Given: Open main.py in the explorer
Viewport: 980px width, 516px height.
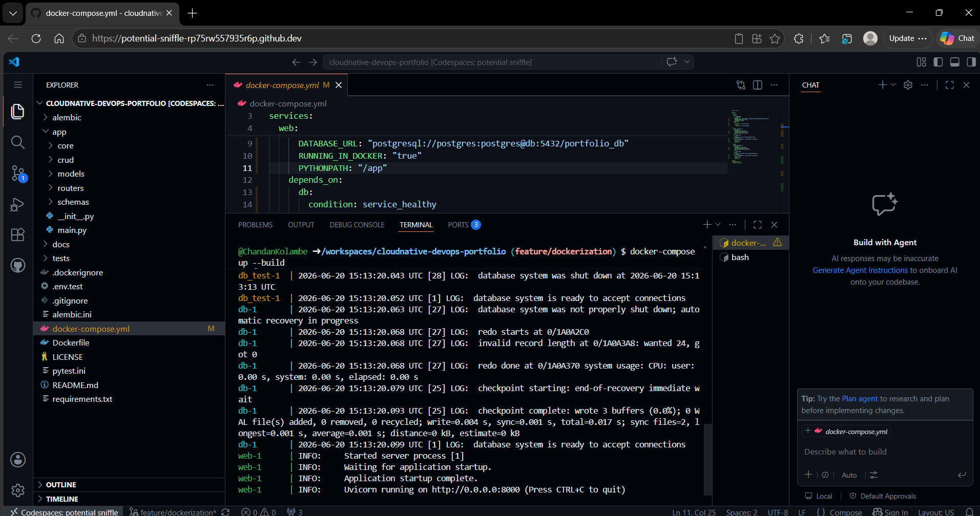Looking at the screenshot, I should (x=129, y=230).
